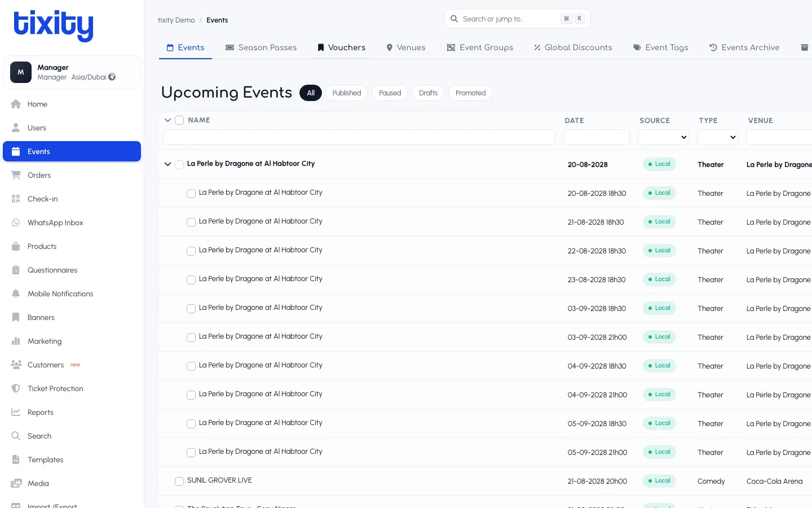Switch to the Vouchers tab
The height and width of the screenshot is (508, 812).
(x=341, y=47)
